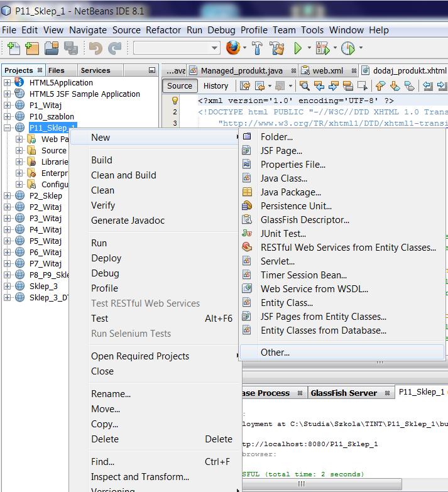This screenshot has height=492, width=448.
Task: Expand the P10_szablon project node
Action: 7,116
